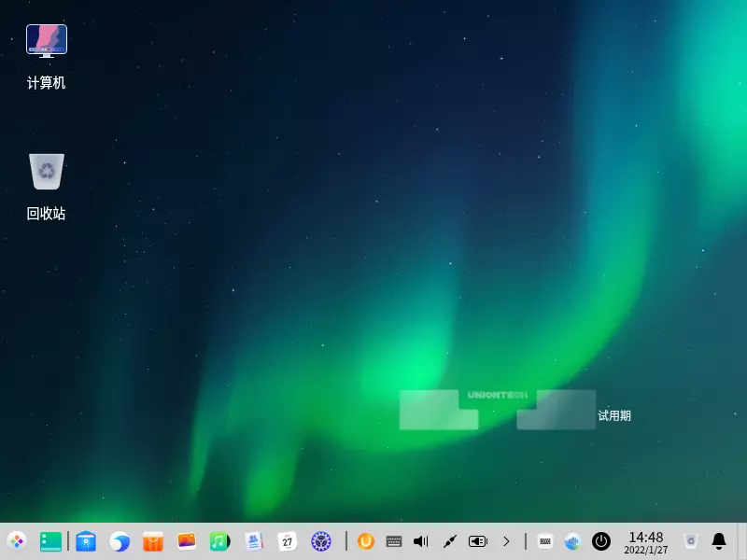
Task: Select the 回收站 desktop icon
Action: tap(46, 188)
